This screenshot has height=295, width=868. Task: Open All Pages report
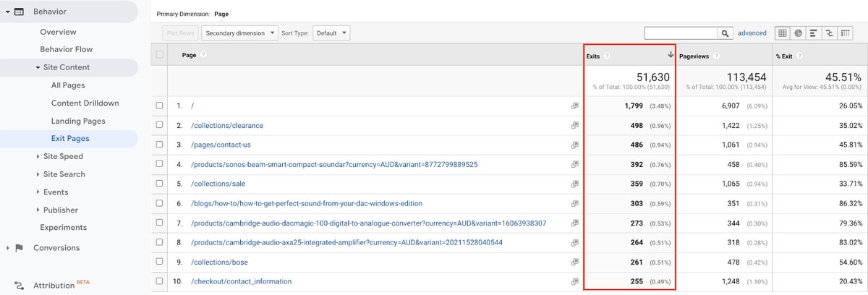coord(68,85)
